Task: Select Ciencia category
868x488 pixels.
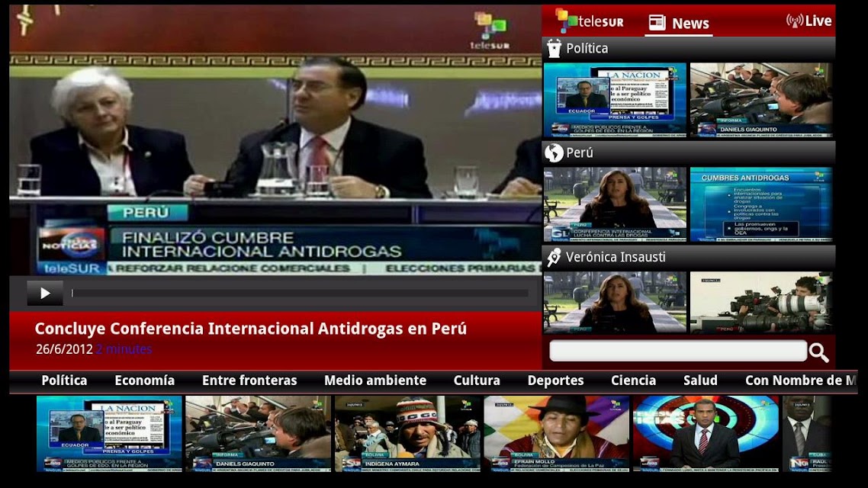Action: click(x=633, y=380)
